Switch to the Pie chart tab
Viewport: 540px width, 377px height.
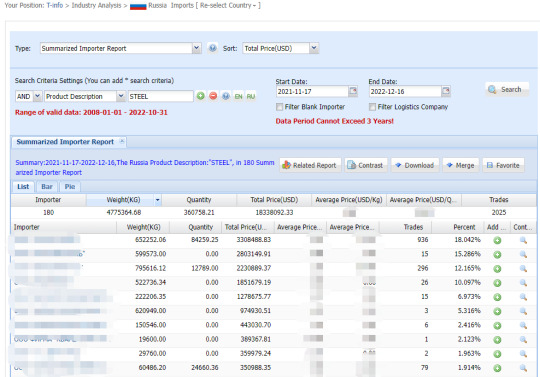(x=70, y=187)
